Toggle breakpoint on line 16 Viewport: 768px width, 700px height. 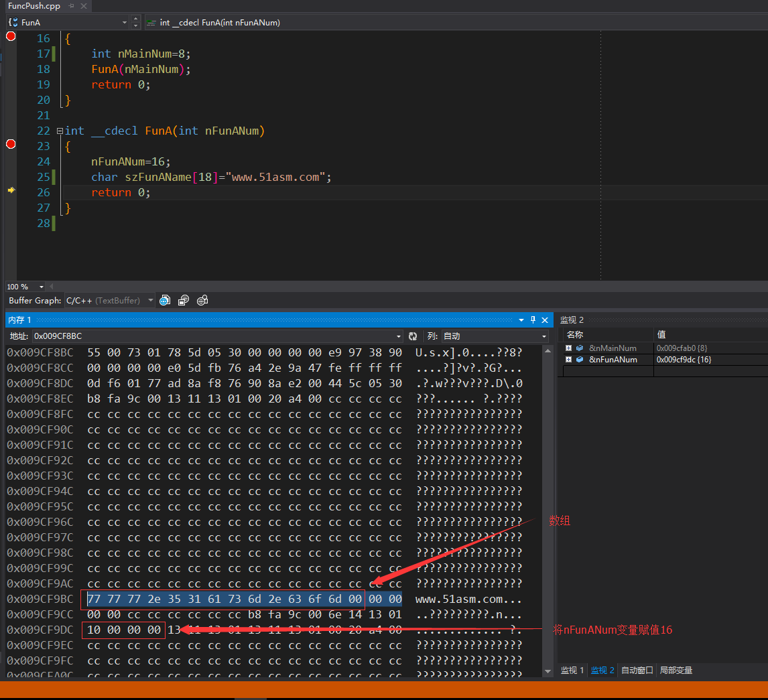click(11, 36)
